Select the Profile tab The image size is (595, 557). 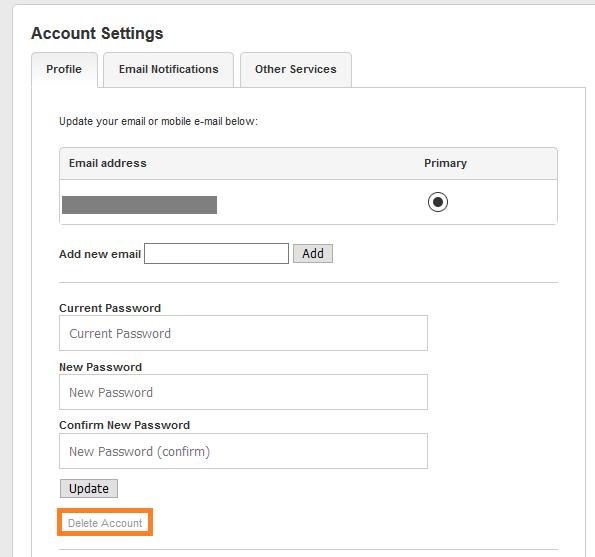pos(64,69)
